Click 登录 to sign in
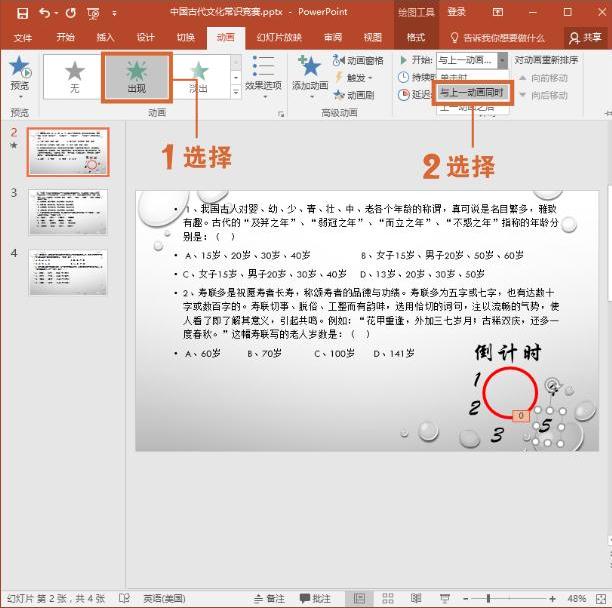Viewport: 612px width, 608px height. [x=456, y=12]
